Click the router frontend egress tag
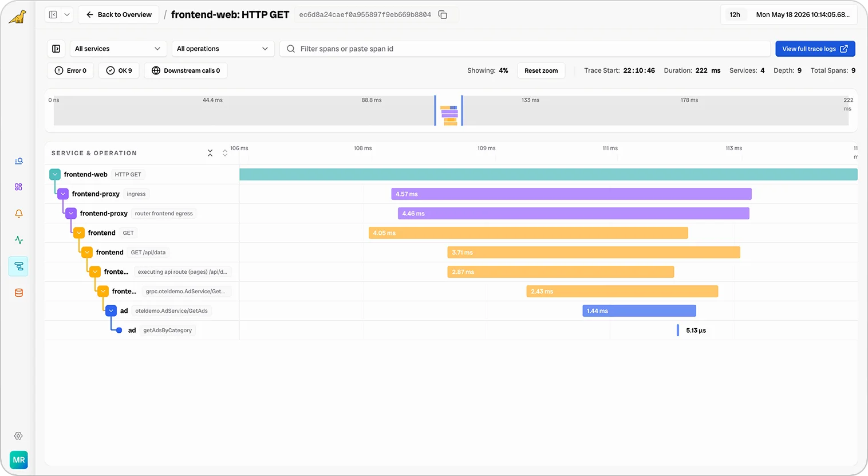 (164, 213)
